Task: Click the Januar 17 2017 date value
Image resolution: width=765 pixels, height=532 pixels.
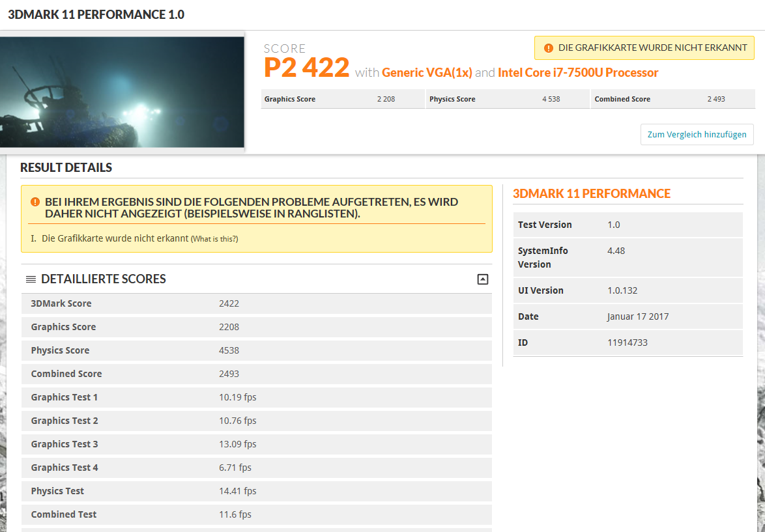Action: (638, 316)
